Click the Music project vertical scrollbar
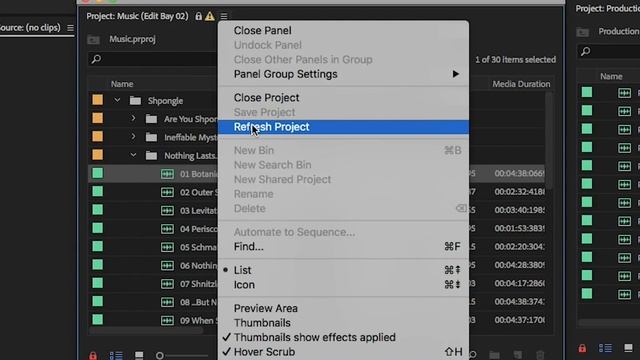The width and height of the screenshot is (640, 360). click(549, 141)
